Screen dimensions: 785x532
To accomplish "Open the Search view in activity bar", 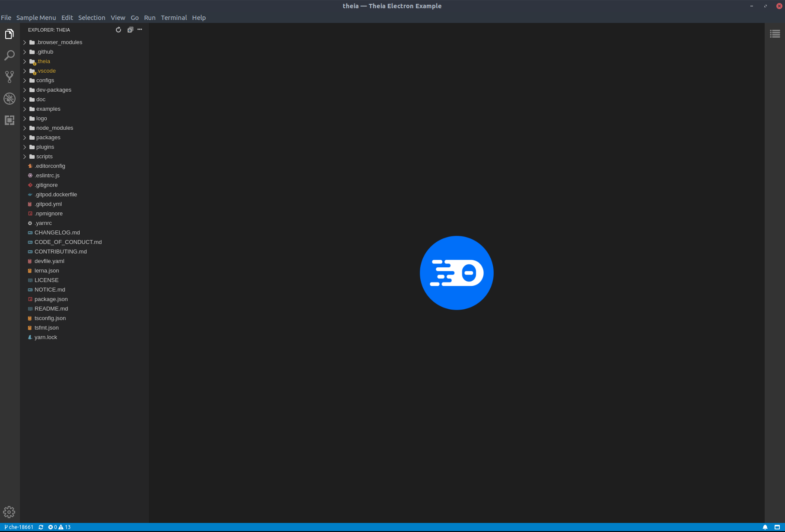I will click(x=10, y=55).
